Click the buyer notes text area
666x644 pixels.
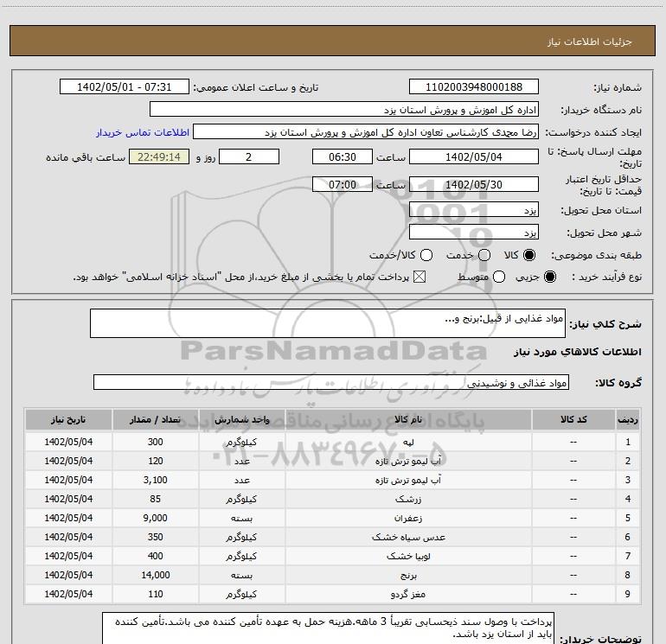click(328, 628)
